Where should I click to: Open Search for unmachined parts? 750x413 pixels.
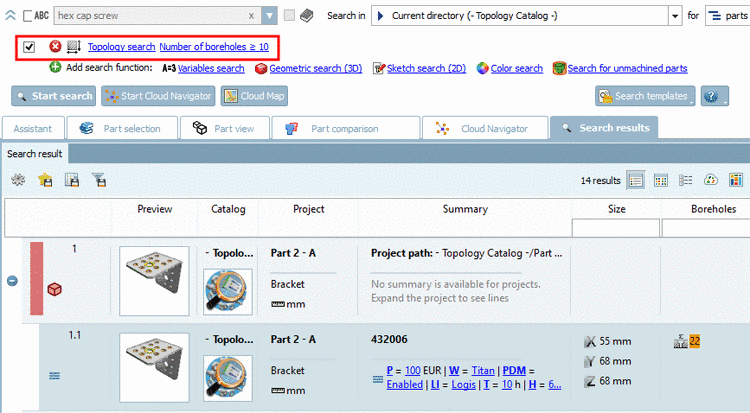click(628, 68)
